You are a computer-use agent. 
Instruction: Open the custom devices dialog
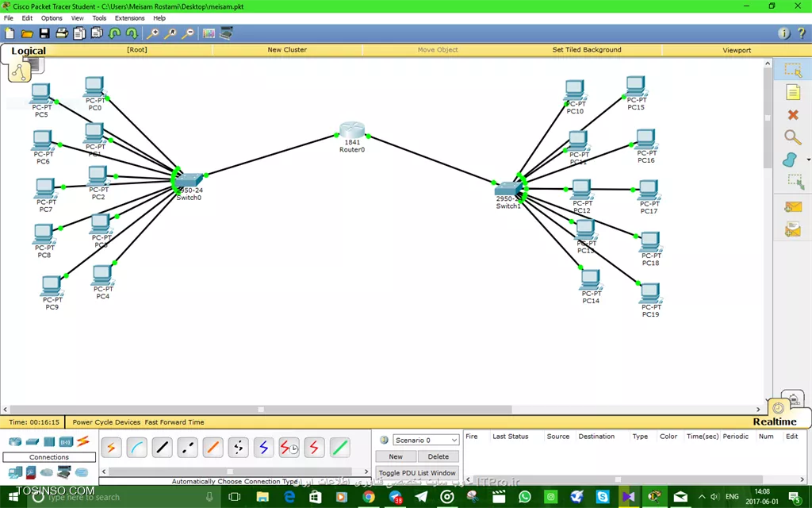(226, 33)
